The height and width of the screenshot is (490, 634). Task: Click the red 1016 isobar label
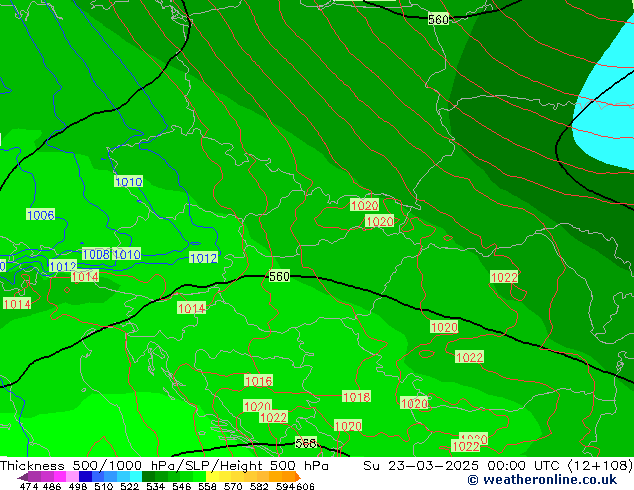point(259,381)
